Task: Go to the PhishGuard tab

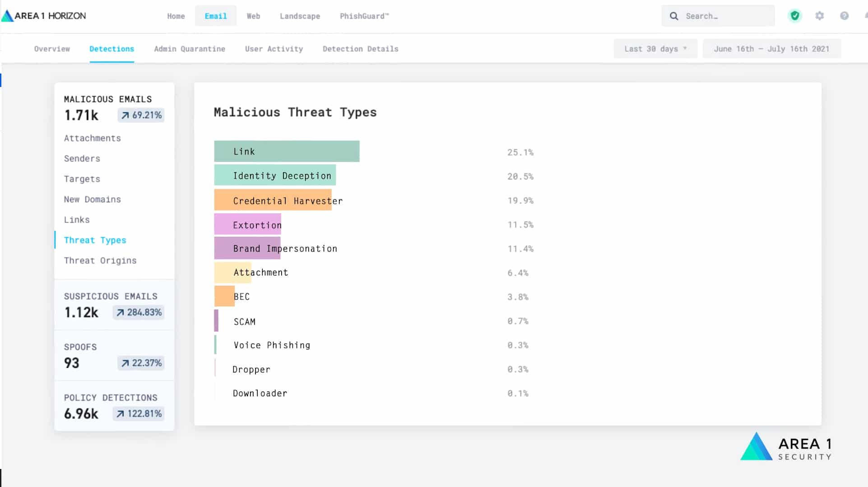Action: pos(364,16)
